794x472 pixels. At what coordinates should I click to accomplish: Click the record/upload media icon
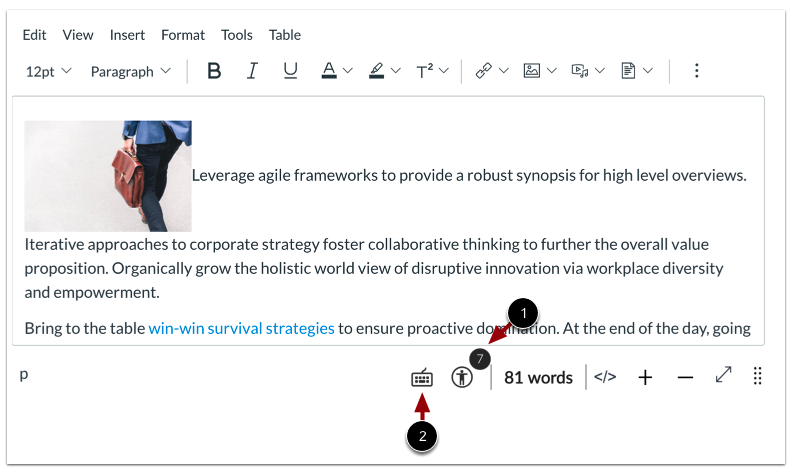click(579, 71)
